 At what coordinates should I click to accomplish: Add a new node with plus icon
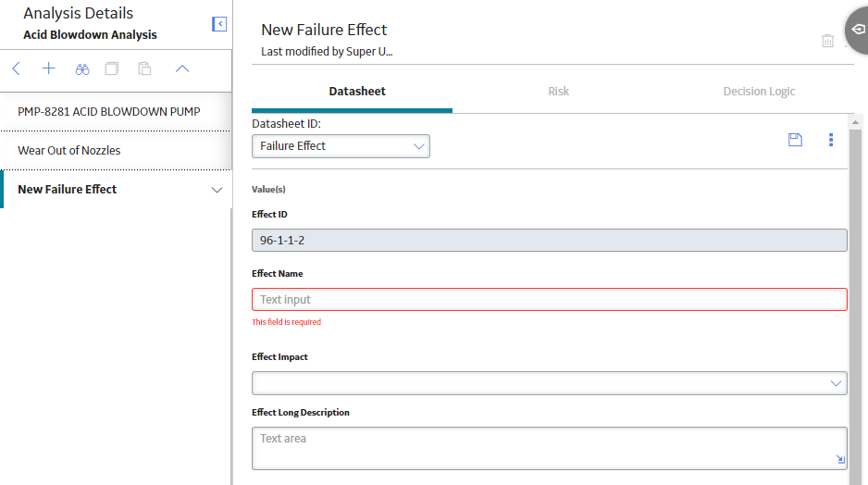pyautogui.click(x=49, y=68)
